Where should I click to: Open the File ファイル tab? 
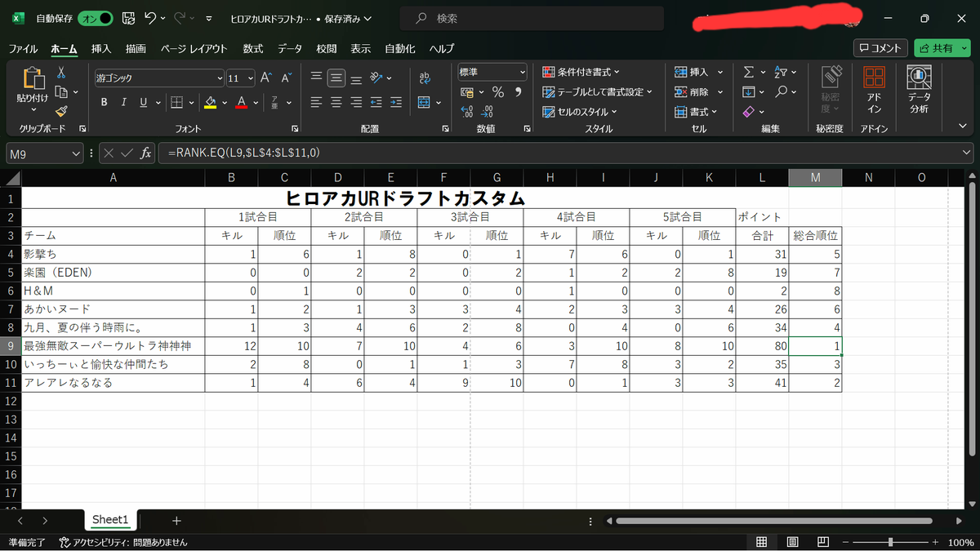point(24,49)
